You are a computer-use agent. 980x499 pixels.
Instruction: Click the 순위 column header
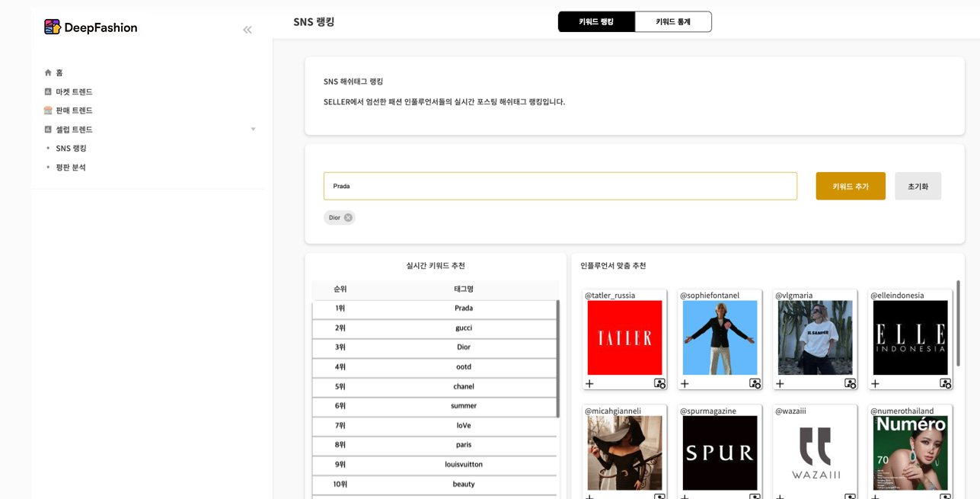click(x=340, y=289)
